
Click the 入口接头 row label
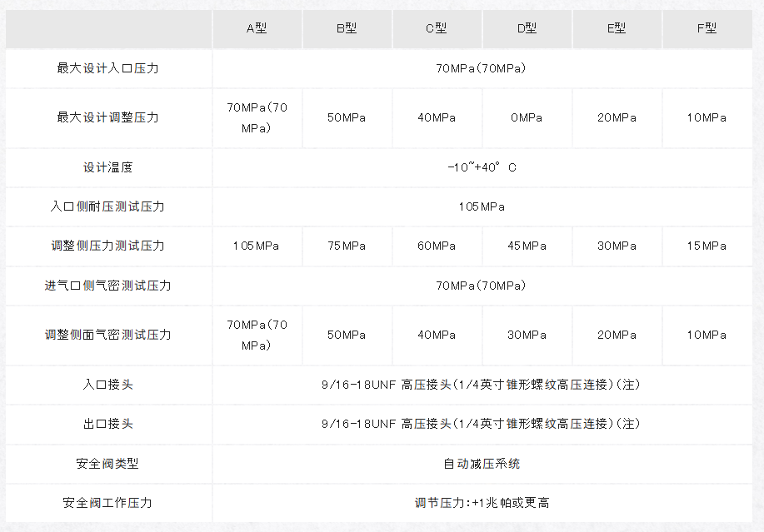(x=108, y=385)
